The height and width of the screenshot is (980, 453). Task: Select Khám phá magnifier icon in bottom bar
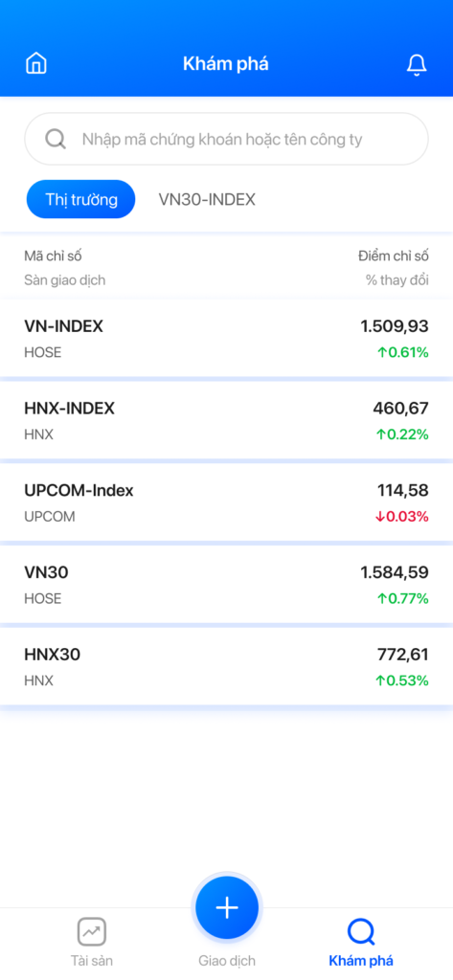[361, 932]
